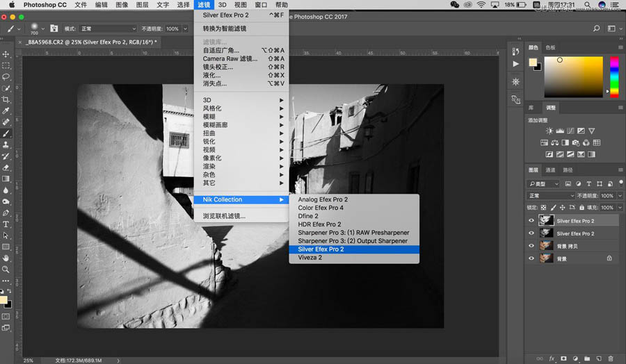The height and width of the screenshot is (364, 626).
Task: Toggle lock transparent pixels in Layers panel
Action: tap(543, 207)
